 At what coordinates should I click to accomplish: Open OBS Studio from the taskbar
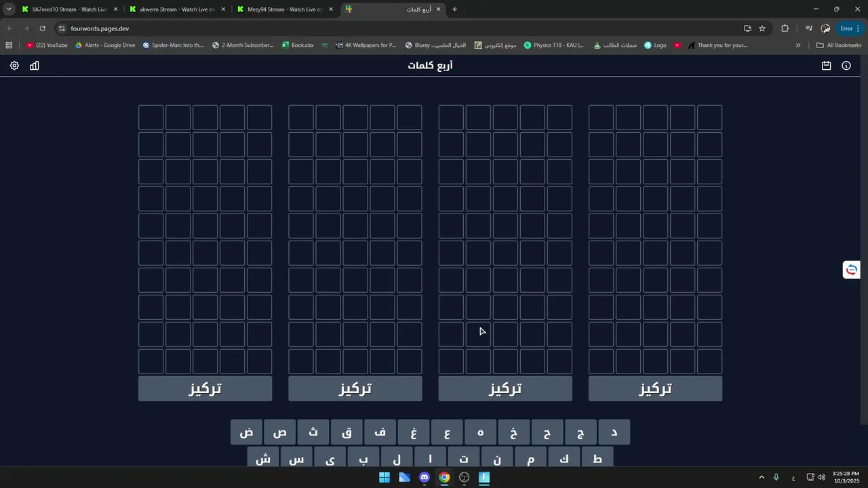click(464, 477)
